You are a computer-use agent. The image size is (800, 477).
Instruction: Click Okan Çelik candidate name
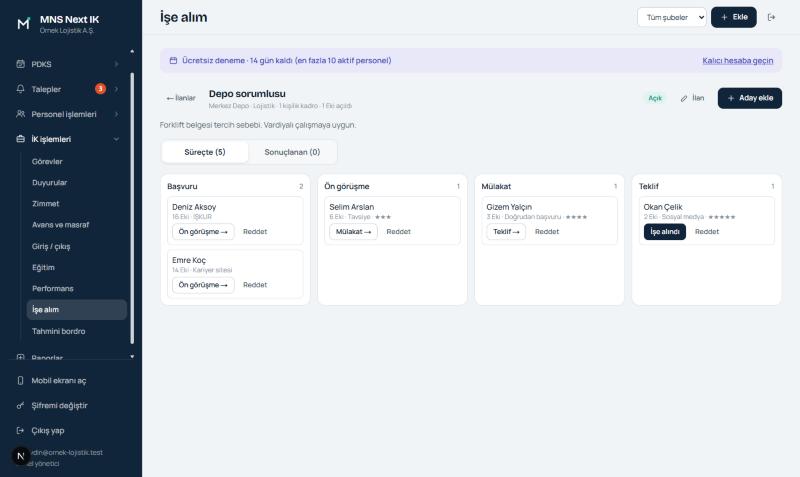click(663, 207)
